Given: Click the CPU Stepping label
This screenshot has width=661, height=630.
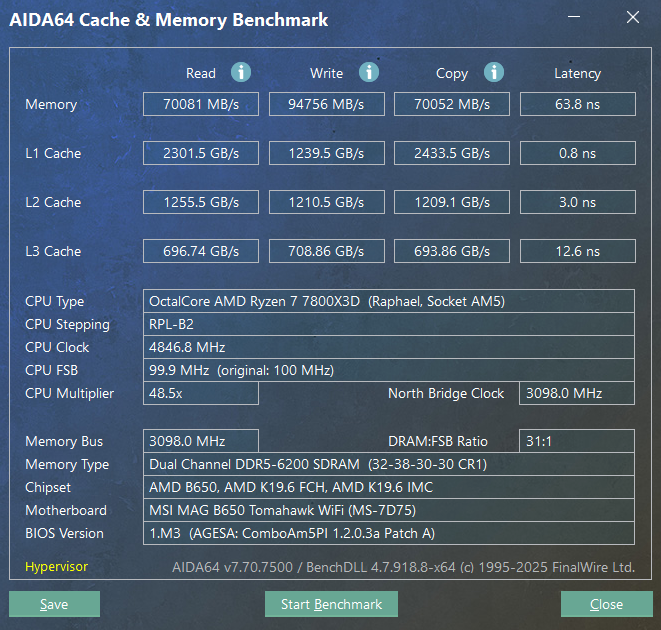Looking at the screenshot, I should 67,325.
